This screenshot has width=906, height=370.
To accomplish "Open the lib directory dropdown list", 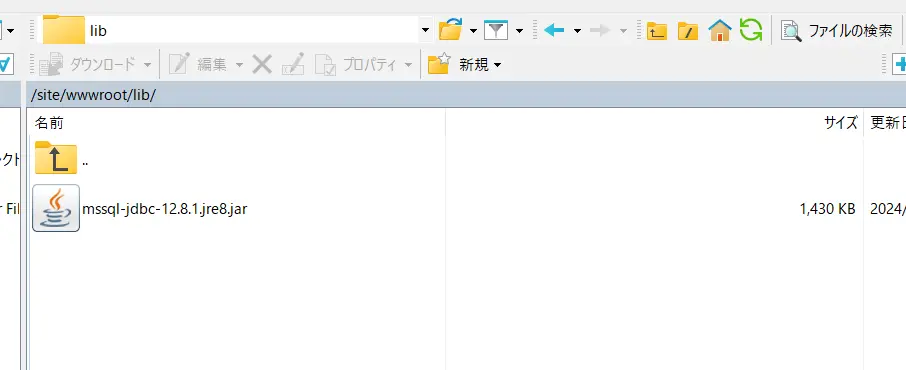I will click(426, 30).
